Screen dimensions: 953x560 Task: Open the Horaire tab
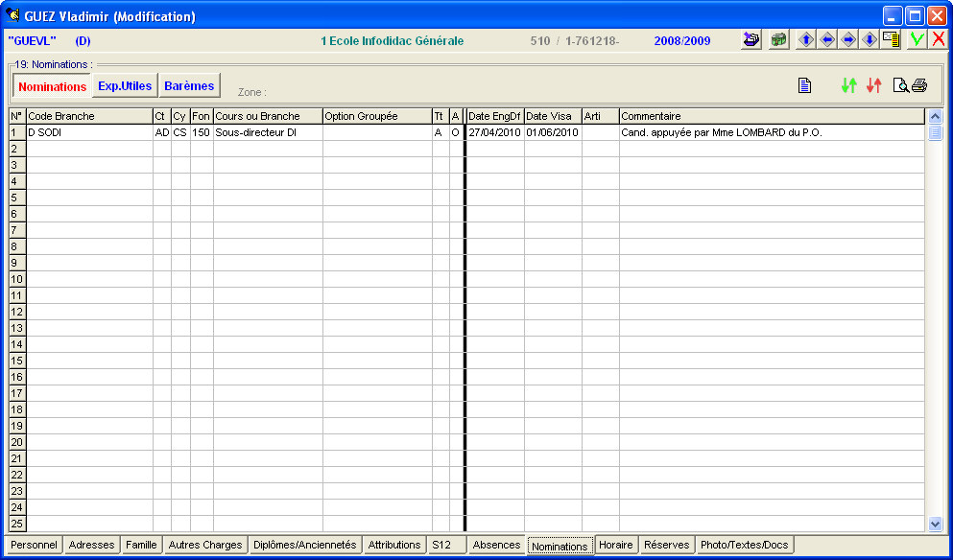616,545
